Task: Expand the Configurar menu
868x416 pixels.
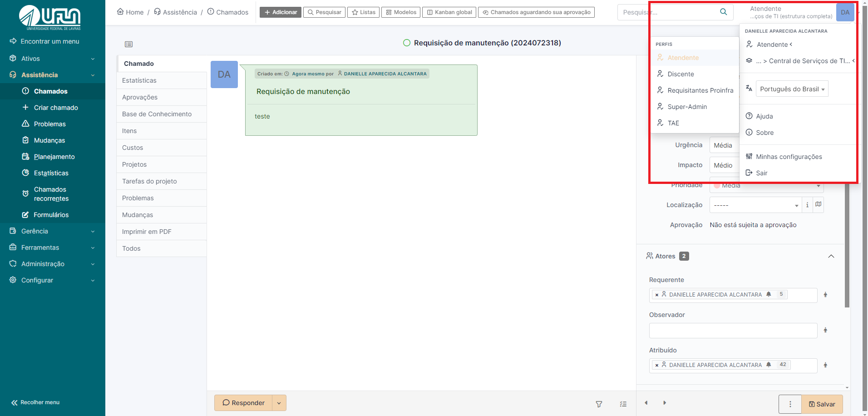Action: tap(53, 280)
